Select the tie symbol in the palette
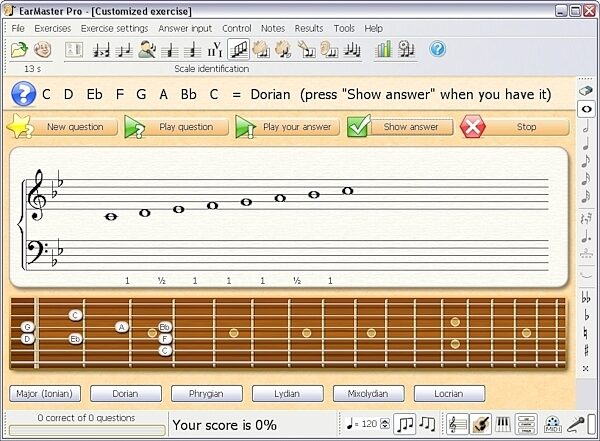600x441 pixels. coord(586,274)
